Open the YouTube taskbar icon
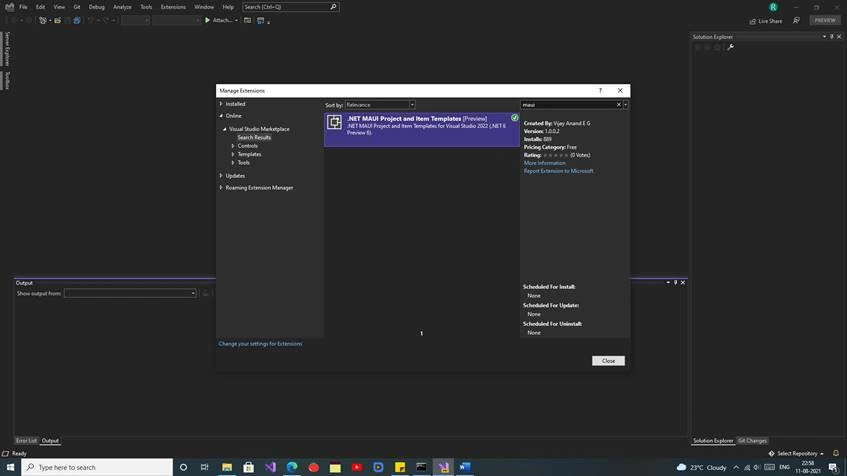The image size is (847, 476). 357,467
